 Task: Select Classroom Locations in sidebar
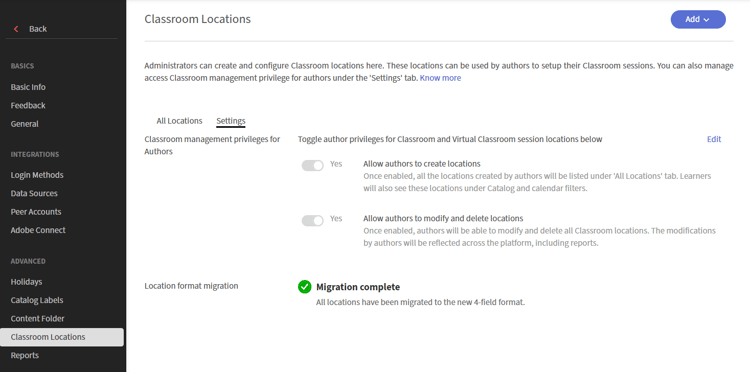pyautogui.click(x=62, y=337)
